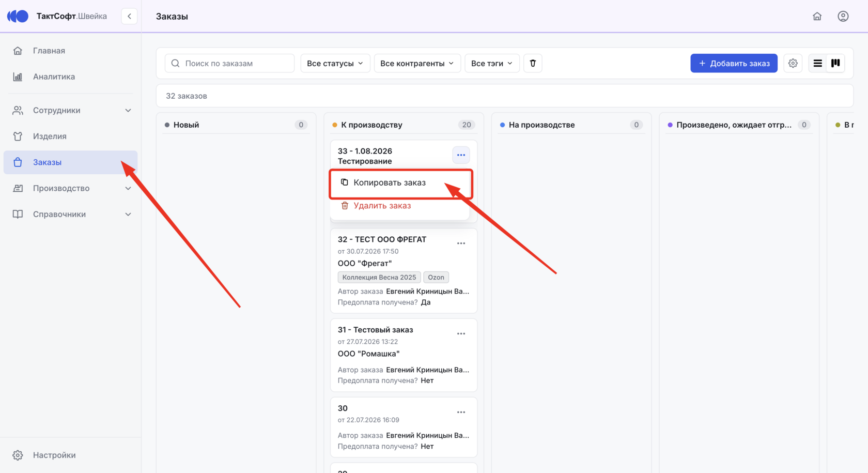868x473 pixels.
Task: Click the Коллекция Весна 2025 tag
Action: coord(379,277)
